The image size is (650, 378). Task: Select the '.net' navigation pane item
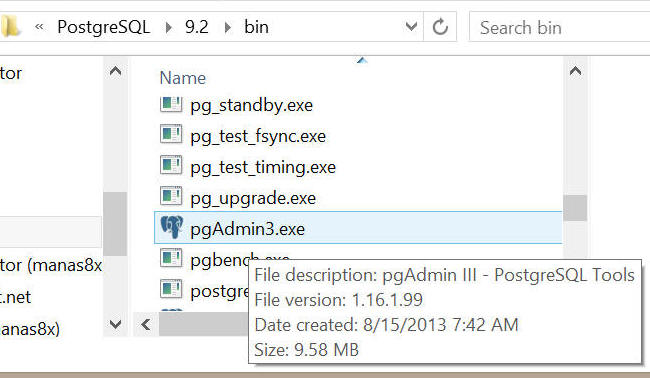coord(15,297)
